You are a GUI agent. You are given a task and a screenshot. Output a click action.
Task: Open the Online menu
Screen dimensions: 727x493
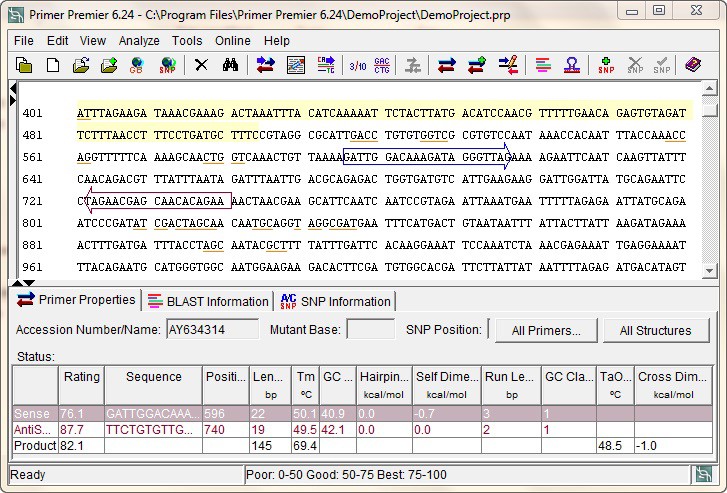[233, 41]
